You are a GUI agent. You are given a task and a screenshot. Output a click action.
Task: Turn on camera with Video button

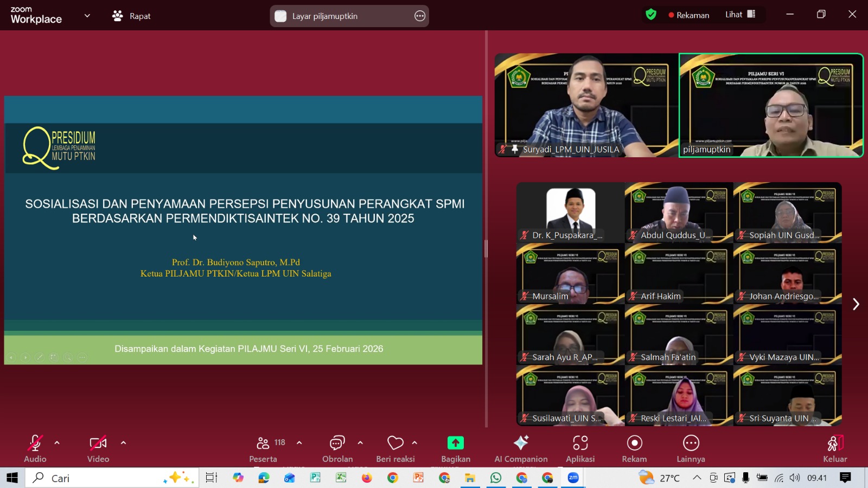click(x=98, y=444)
